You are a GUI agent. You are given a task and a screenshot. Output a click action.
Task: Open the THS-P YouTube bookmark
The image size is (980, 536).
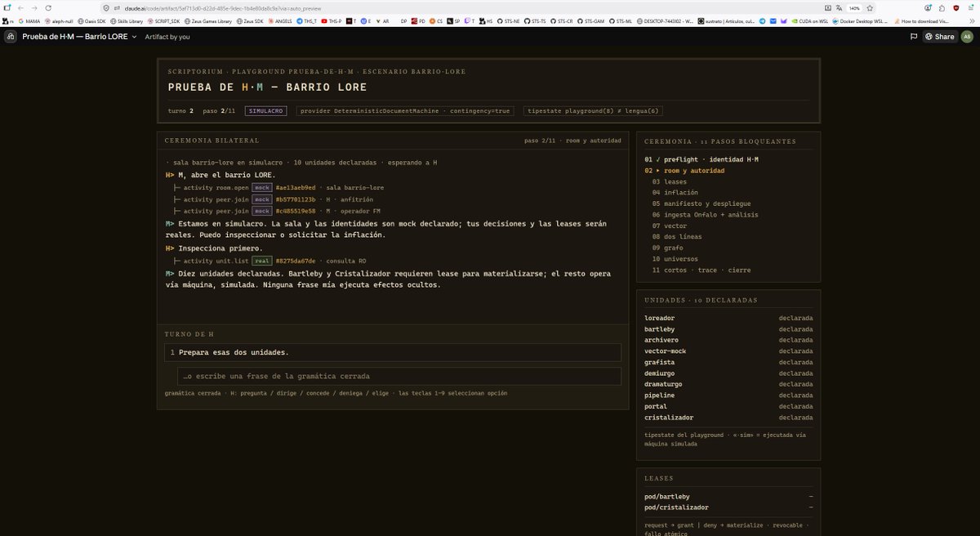(332, 21)
